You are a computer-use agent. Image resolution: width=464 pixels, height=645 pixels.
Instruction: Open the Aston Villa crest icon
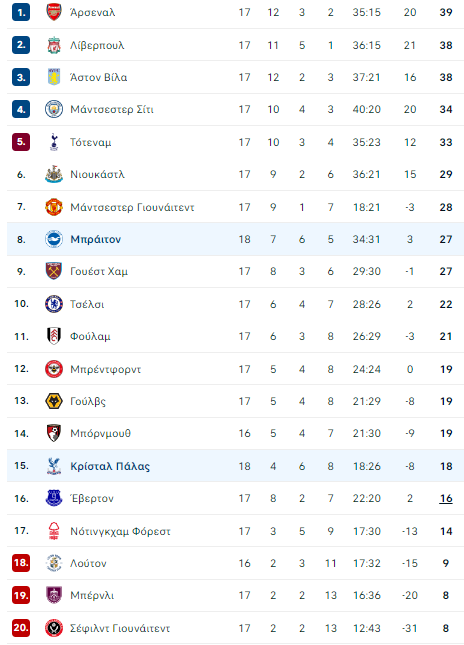54,77
